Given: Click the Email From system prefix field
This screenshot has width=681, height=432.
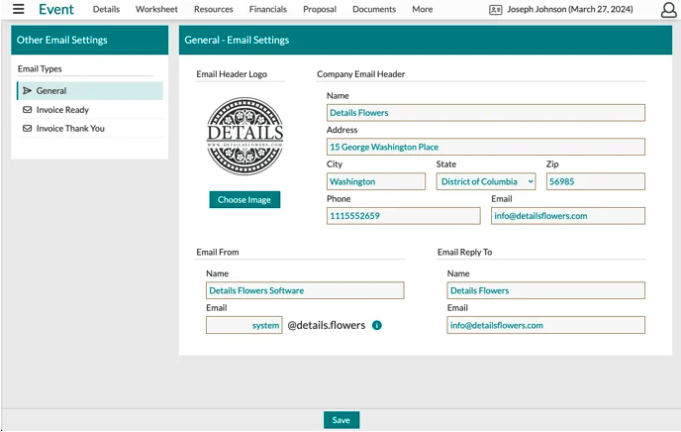Looking at the screenshot, I should click(244, 325).
